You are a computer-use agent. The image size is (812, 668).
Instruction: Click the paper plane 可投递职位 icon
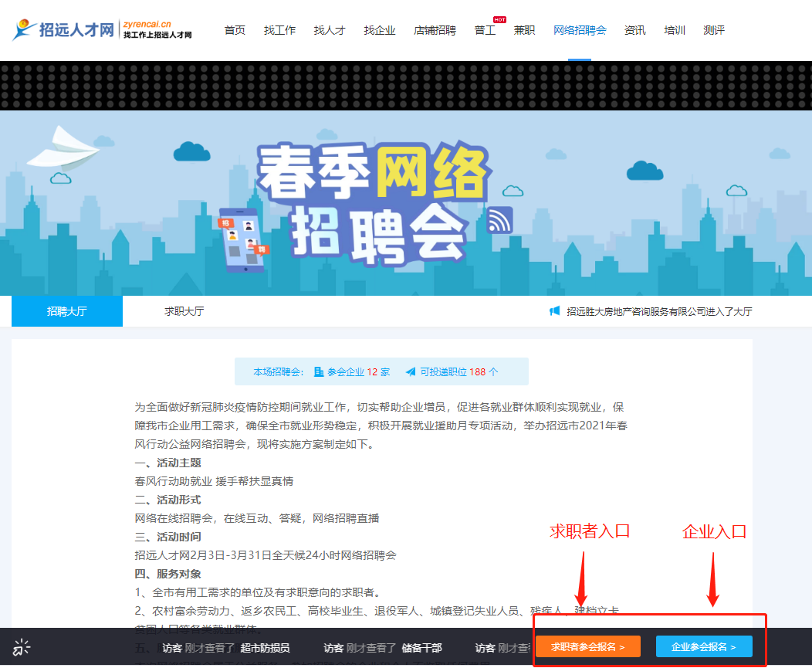[410, 371]
